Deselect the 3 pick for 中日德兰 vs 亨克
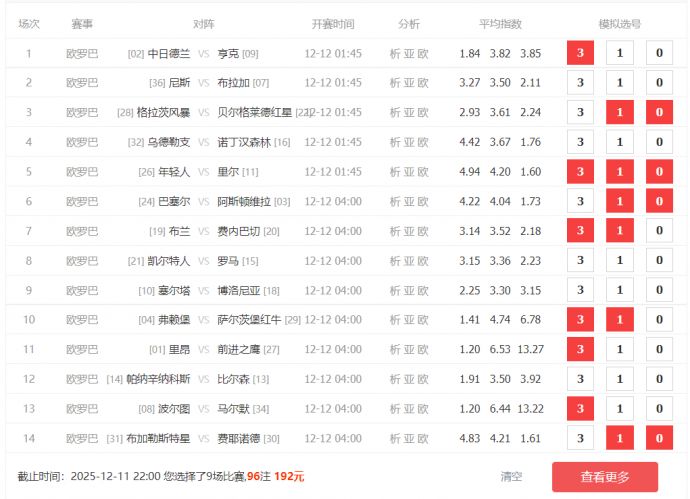Screen dimensions: 690x499 [580, 53]
